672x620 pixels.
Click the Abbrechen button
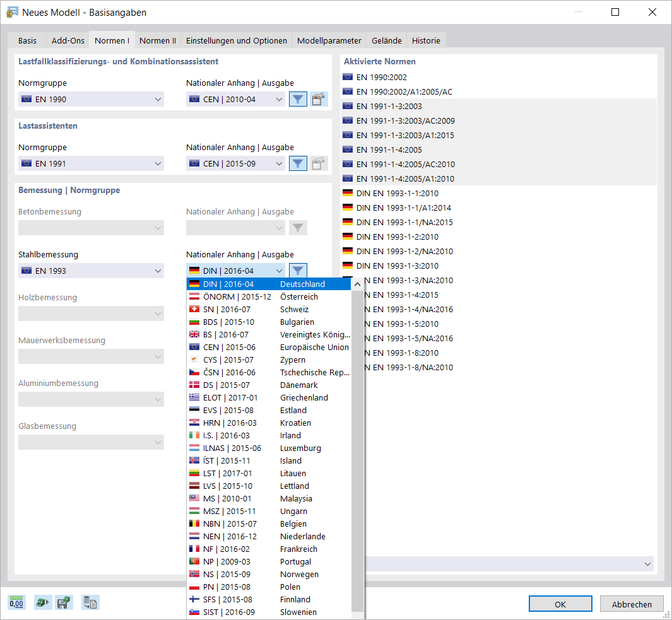[632, 604]
